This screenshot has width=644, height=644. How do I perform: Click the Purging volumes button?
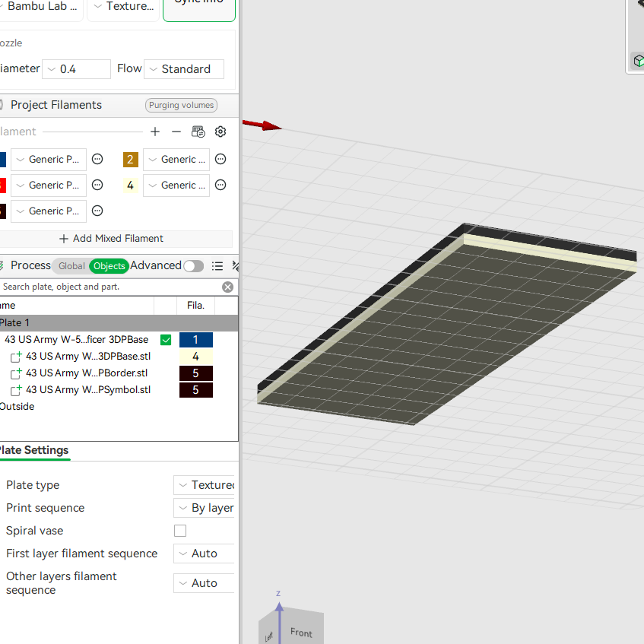pyautogui.click(x=181, y=105)
